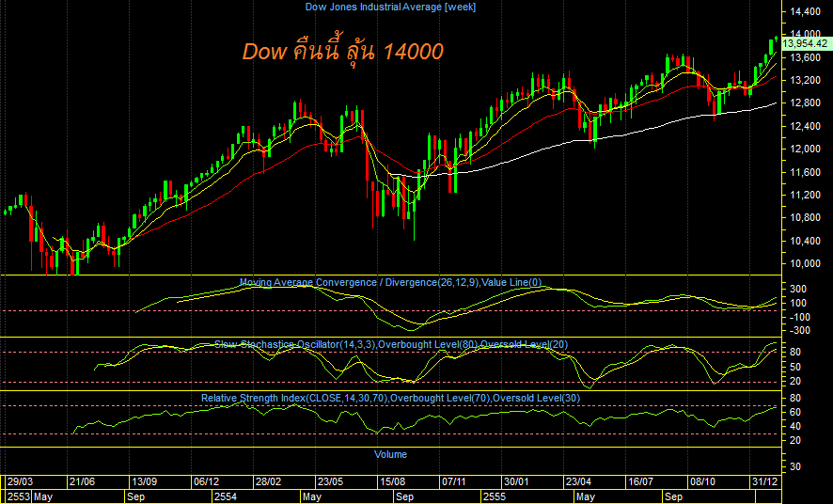The width and height of the screenshot is (833, 504).
Task: Click the 16/07 date on time axis
Action: click(x=640, y=481)
